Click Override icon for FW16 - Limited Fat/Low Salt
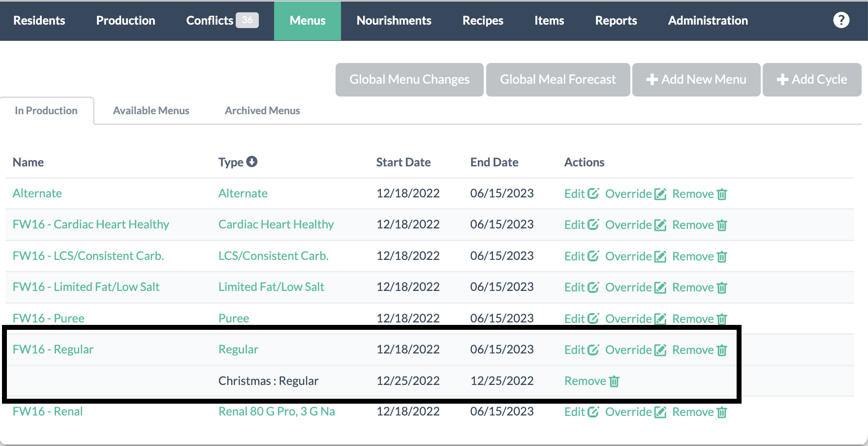The width and height of the screenshot is (868, 446). [660, 287]
